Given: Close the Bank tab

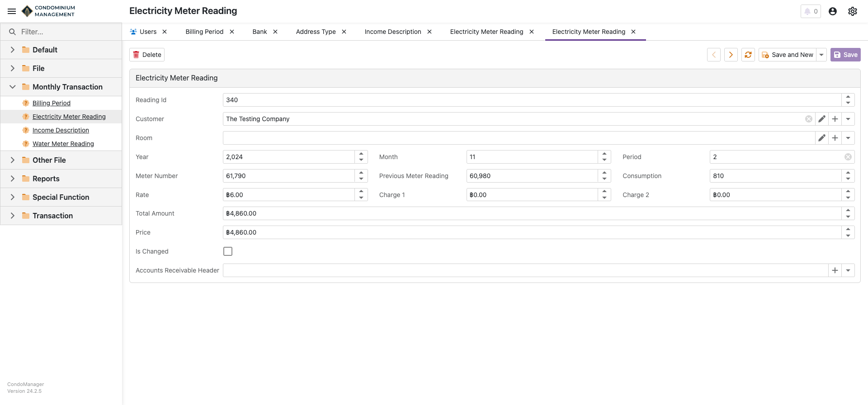Looking at the screenshot, I should click(275, 32).
